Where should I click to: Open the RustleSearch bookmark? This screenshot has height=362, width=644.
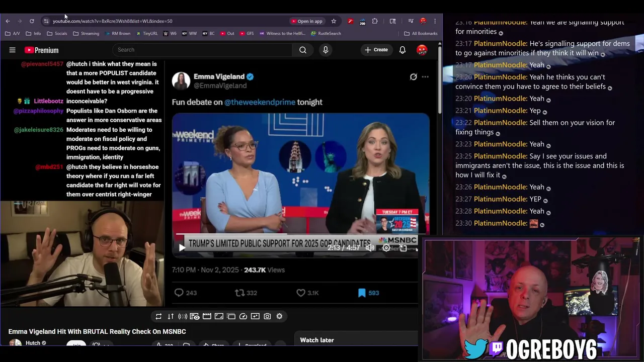326,34
